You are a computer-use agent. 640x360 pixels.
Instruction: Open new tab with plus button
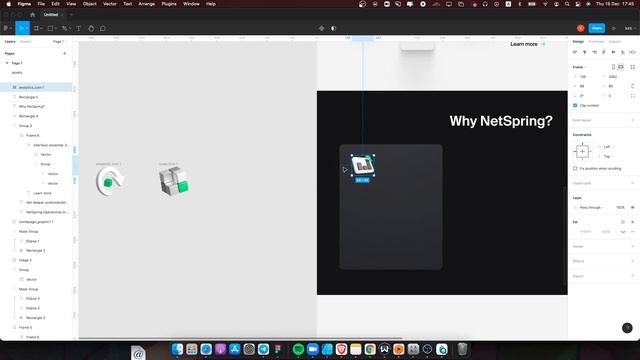(71, 15)
